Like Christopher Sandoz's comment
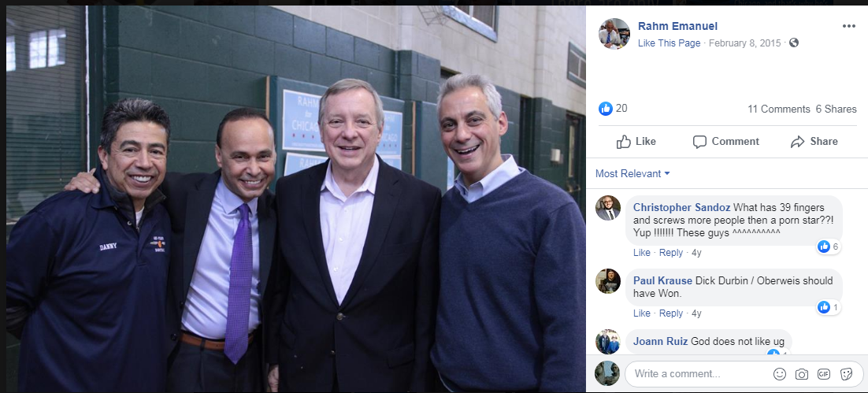This screenshot has height=393, width=868. (x=642, y=252)
